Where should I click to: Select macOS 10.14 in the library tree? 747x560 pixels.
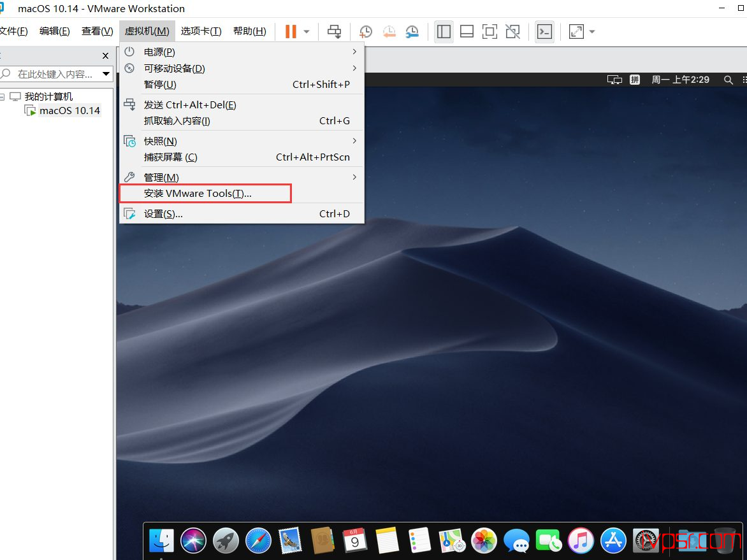tap(69, 111)
